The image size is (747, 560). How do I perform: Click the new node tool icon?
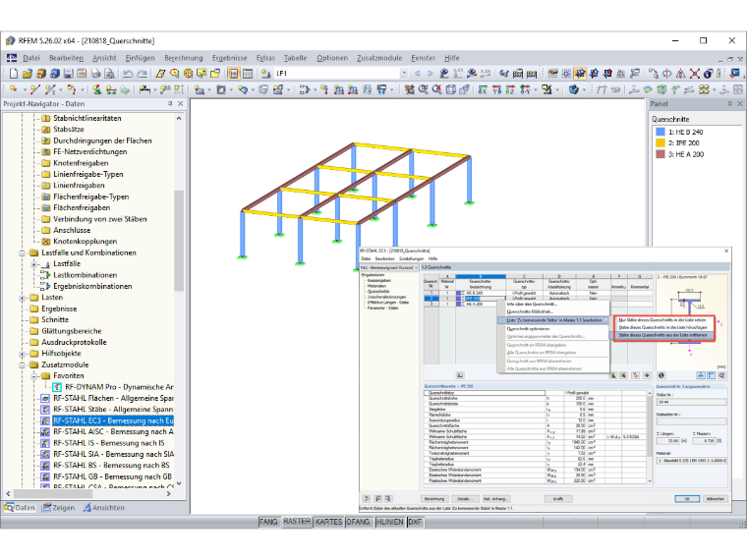pyautogui.click(x=14, y=89)
